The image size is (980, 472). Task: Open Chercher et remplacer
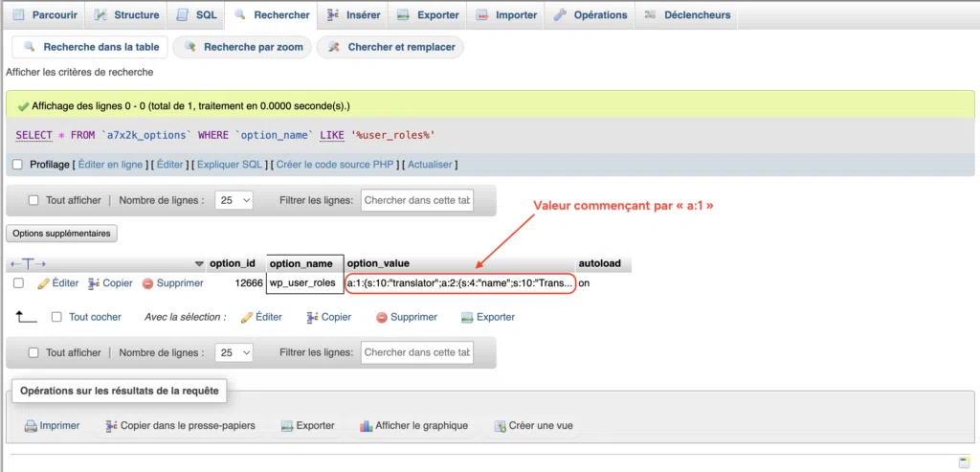390,47
